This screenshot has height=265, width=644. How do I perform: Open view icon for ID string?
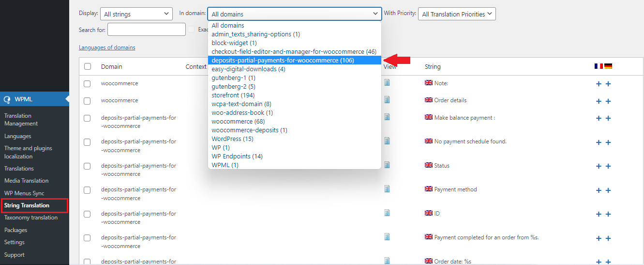point(387,213)
